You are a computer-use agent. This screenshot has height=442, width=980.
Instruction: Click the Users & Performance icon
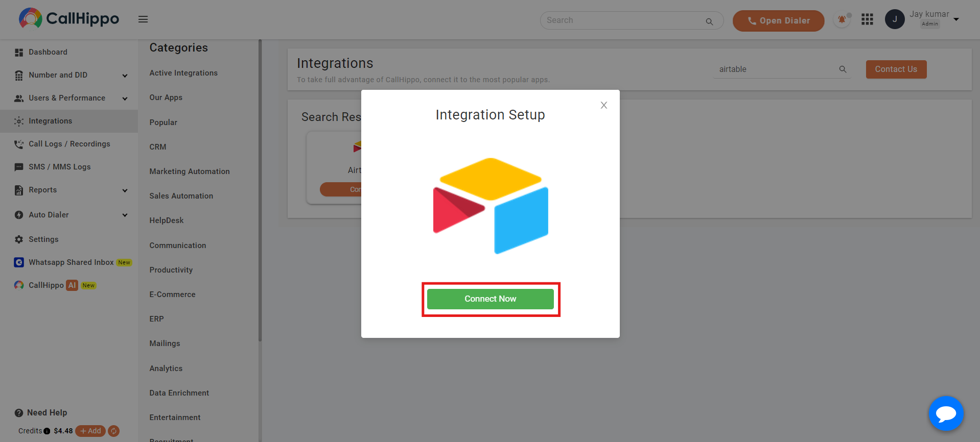click(19, 99)
